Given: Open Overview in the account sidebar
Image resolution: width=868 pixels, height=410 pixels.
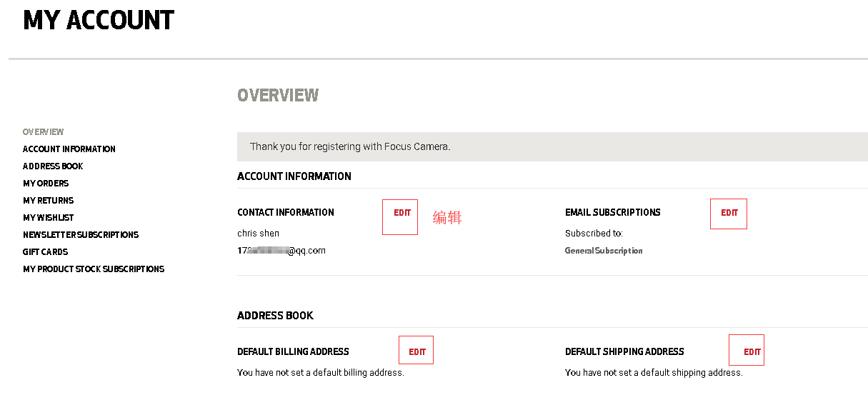Looking at the screenshot, I should pyautogui.click(x=43, y=132).
